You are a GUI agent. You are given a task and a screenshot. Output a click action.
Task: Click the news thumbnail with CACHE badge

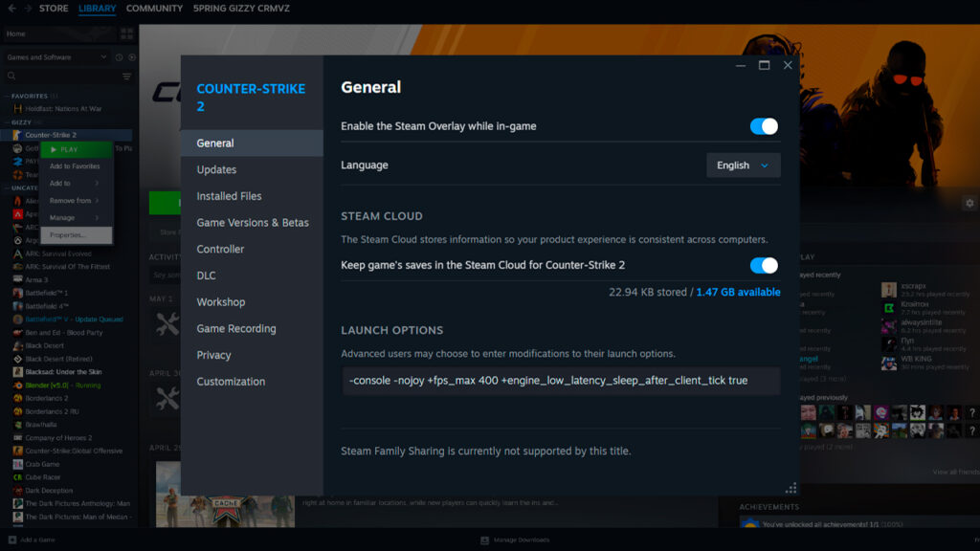tap(225, 495)
